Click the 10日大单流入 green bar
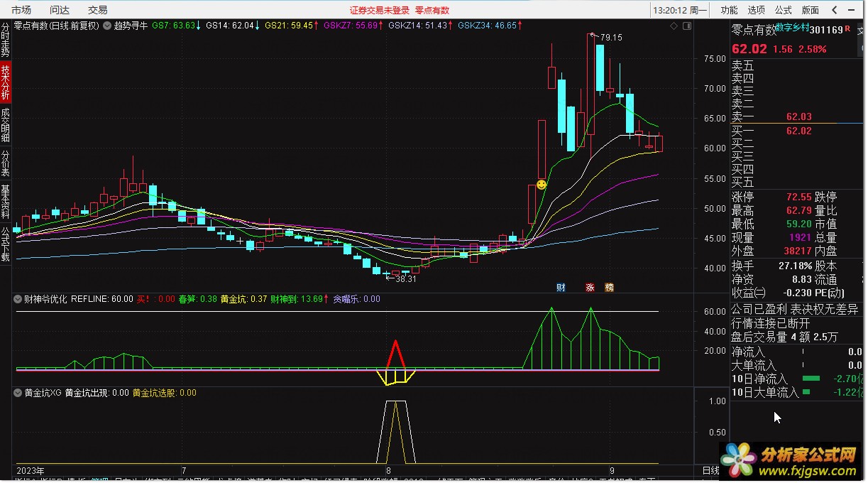This screenshot has height=483, width=868. click(x=806, y=392)
